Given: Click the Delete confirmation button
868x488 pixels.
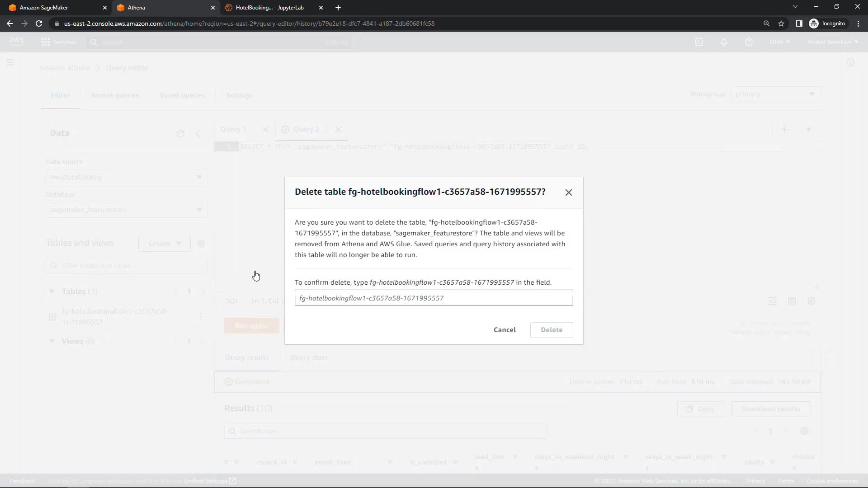Looking at the screenshot, I should point(551,330).
